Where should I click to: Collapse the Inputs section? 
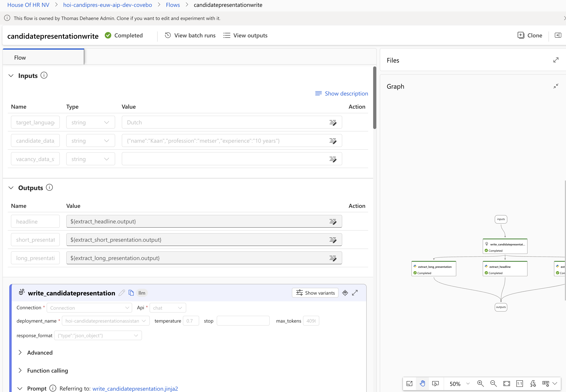(11, 76)
